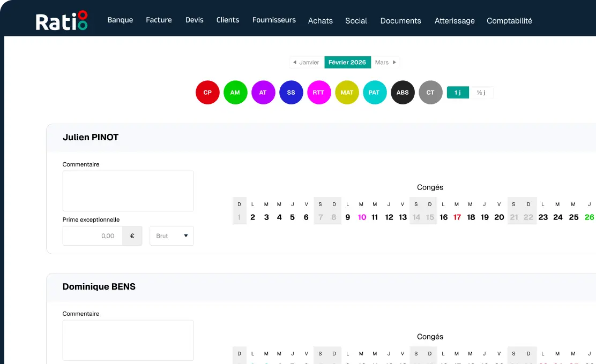
Task: Click Julien PINOT's Commentaire text box
Action: click(128, 191)
